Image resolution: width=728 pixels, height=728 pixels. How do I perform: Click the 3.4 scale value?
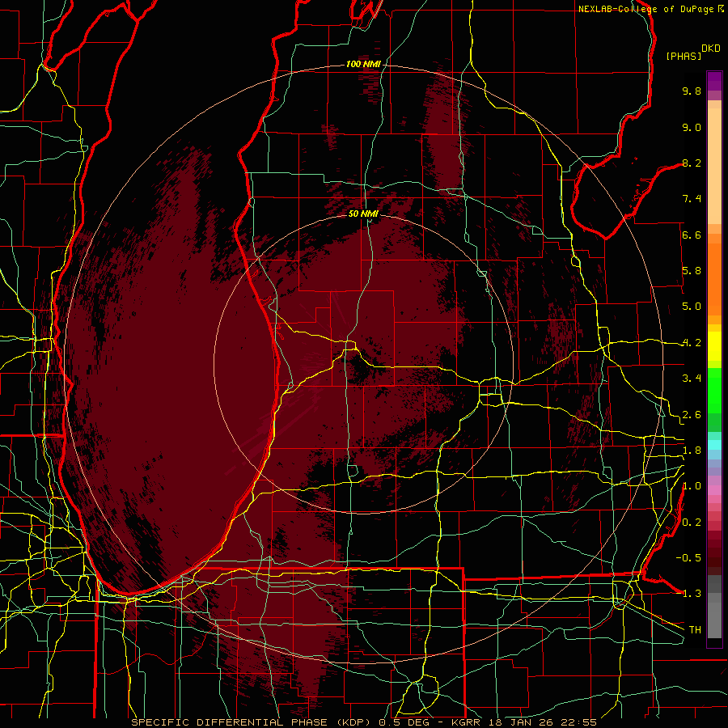[x=692, y=379]
